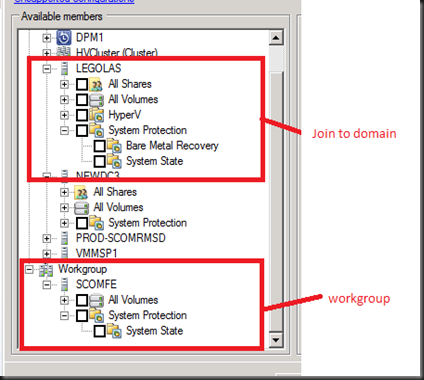Select Bare Metal Recovery label
Image resolution: width=424 pixels, height=380 pixels.
[172, 146]
